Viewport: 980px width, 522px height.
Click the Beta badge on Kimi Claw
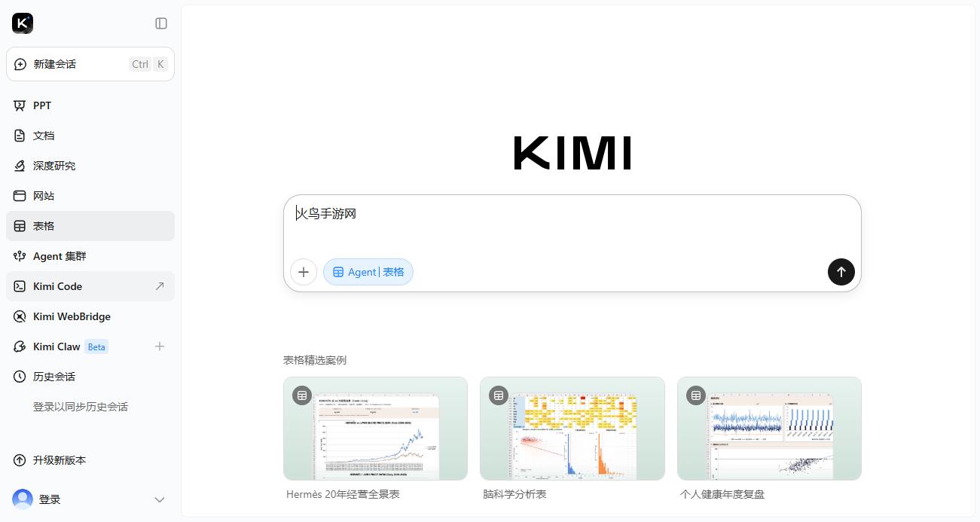coord(96,346)
